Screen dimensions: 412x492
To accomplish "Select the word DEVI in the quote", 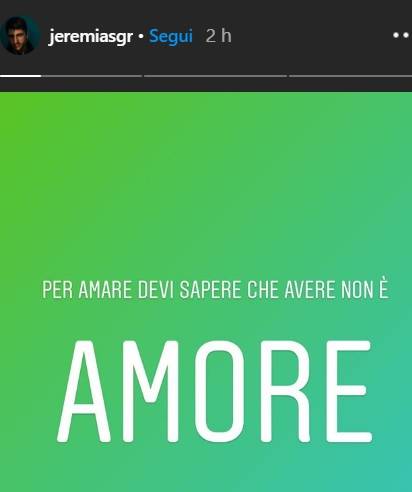I will point(156,290).
